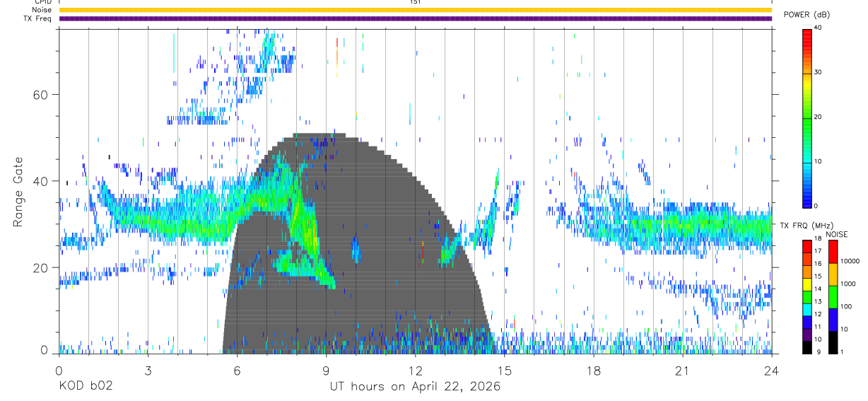Click the 15 tick on the UT hours axis

coord(504,371)
